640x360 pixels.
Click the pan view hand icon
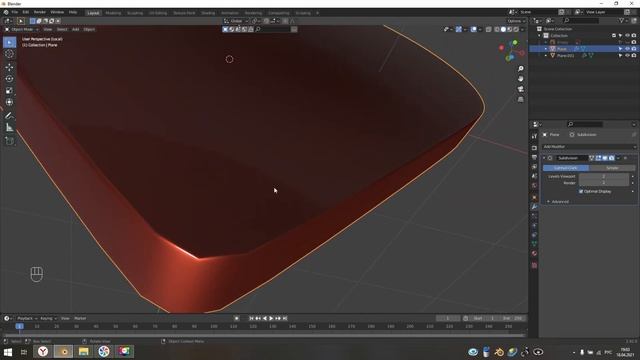[x=520, y=79]
